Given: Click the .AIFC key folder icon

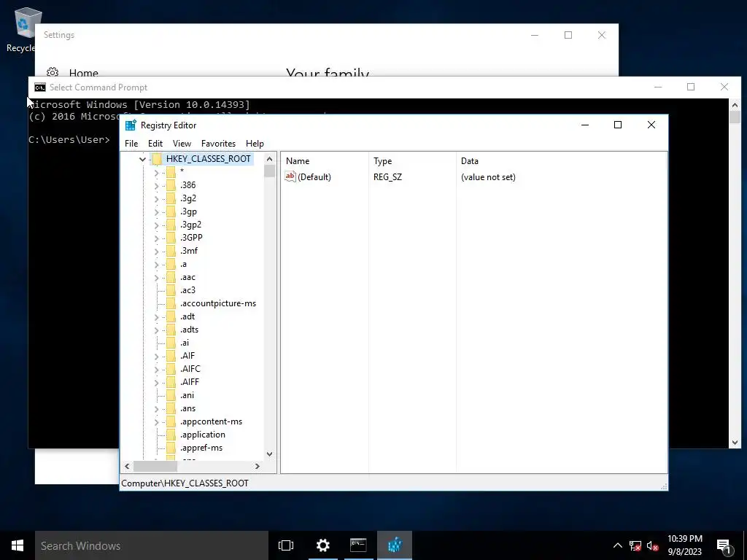Looking at the screenshot, I should [171, 369].
